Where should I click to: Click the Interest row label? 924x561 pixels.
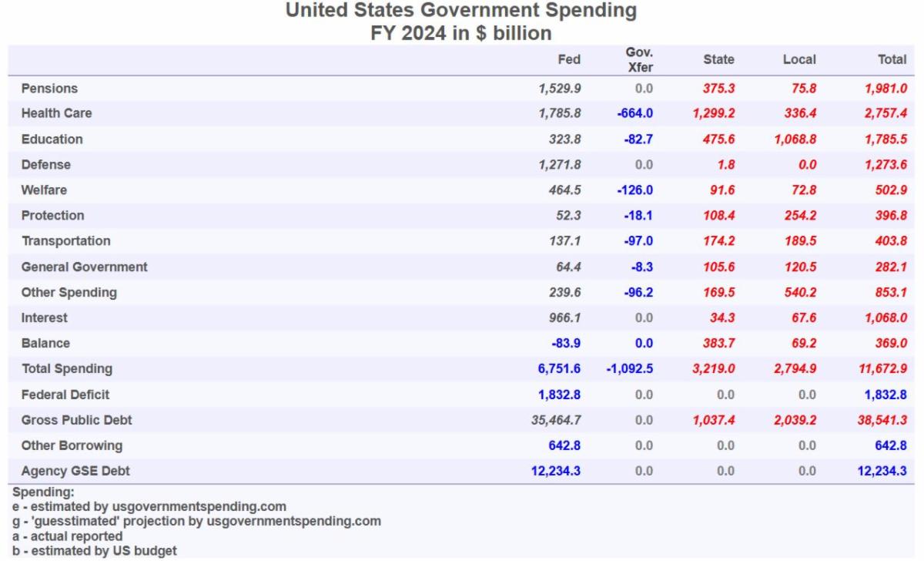[x=44, y=317]
